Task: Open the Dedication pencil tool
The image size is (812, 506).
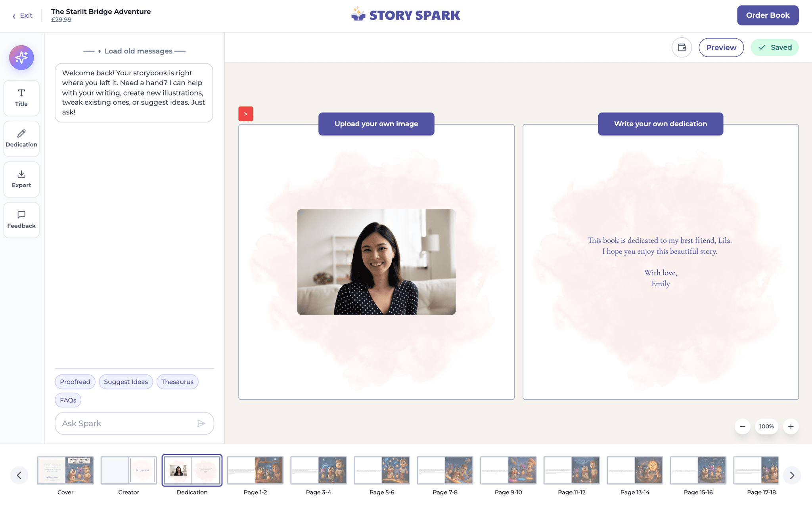Action: [21, 138]
